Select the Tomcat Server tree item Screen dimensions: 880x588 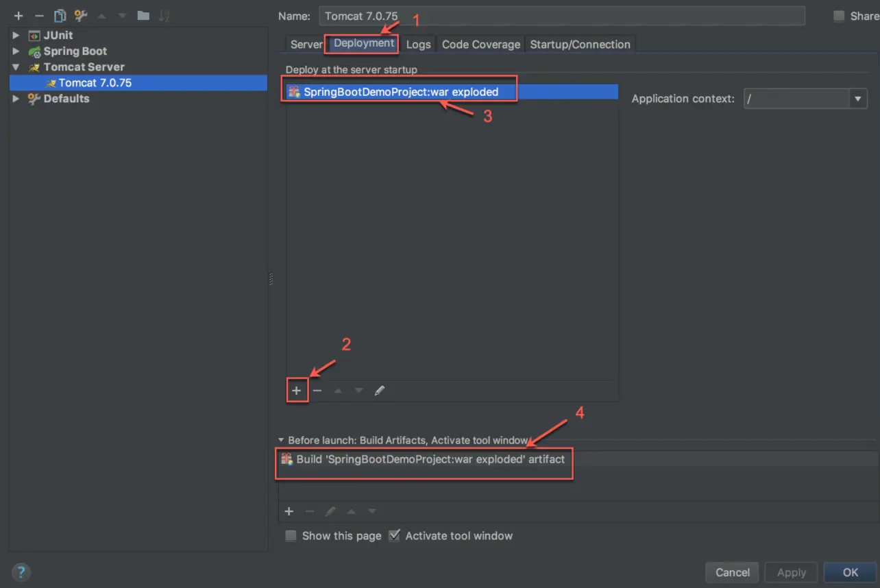[x=84, y=67]
